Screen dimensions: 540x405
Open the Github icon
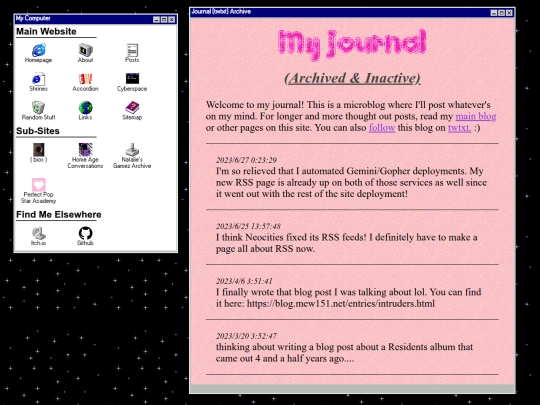click(85, 233)
